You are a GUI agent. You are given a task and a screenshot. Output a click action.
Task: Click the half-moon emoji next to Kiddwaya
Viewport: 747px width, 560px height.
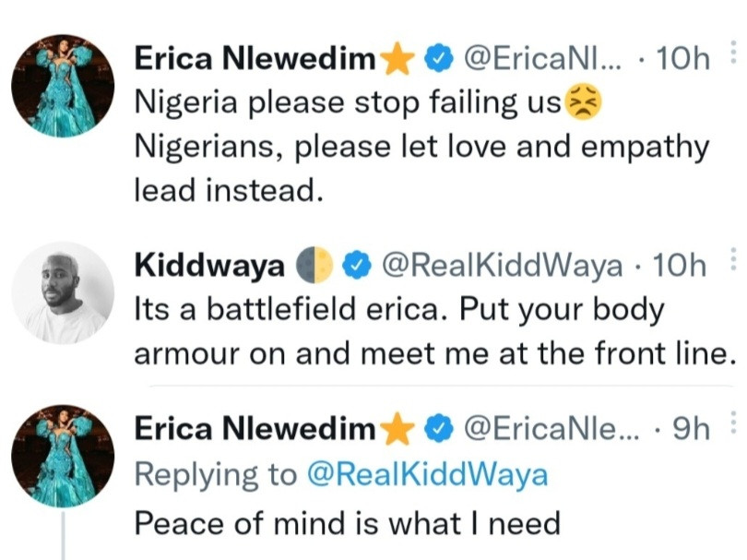pos(314,267)
